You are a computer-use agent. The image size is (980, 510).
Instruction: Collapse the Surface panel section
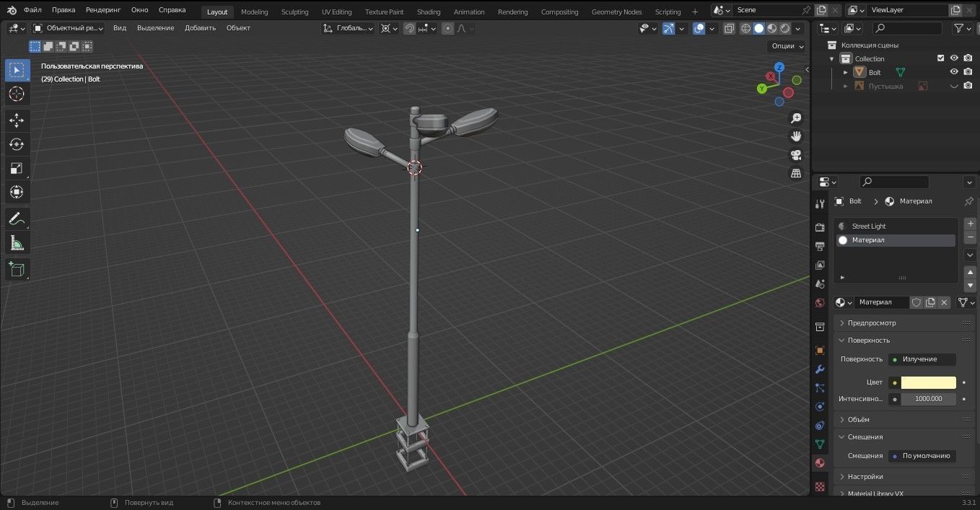click(x=904, y=340)
